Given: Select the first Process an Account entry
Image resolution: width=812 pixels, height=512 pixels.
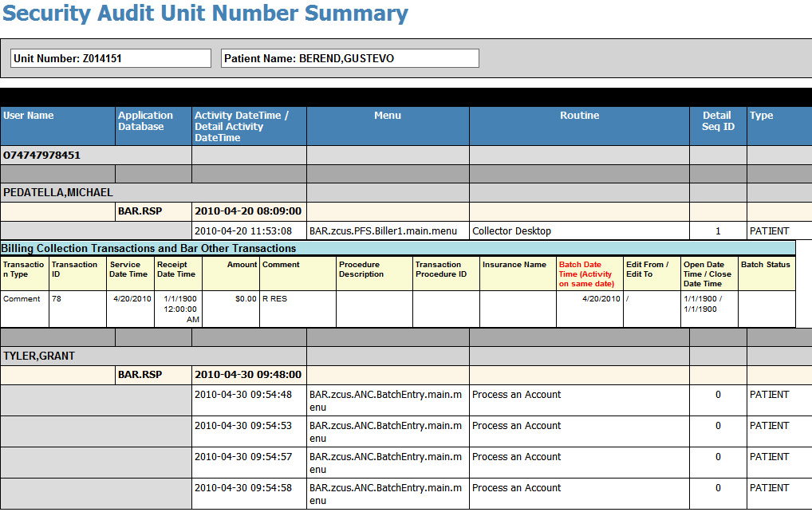Looking at the screenshot, I should point(518,394).
